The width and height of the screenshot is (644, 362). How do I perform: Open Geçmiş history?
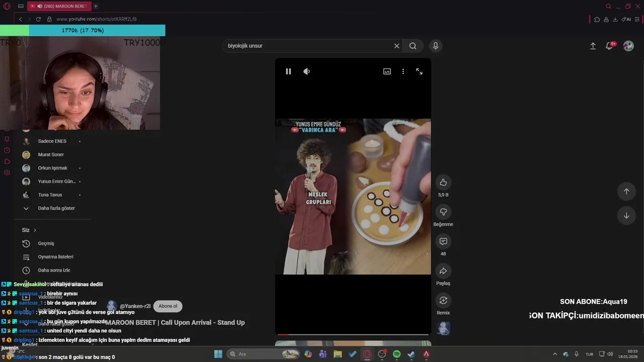pos(46,243)
